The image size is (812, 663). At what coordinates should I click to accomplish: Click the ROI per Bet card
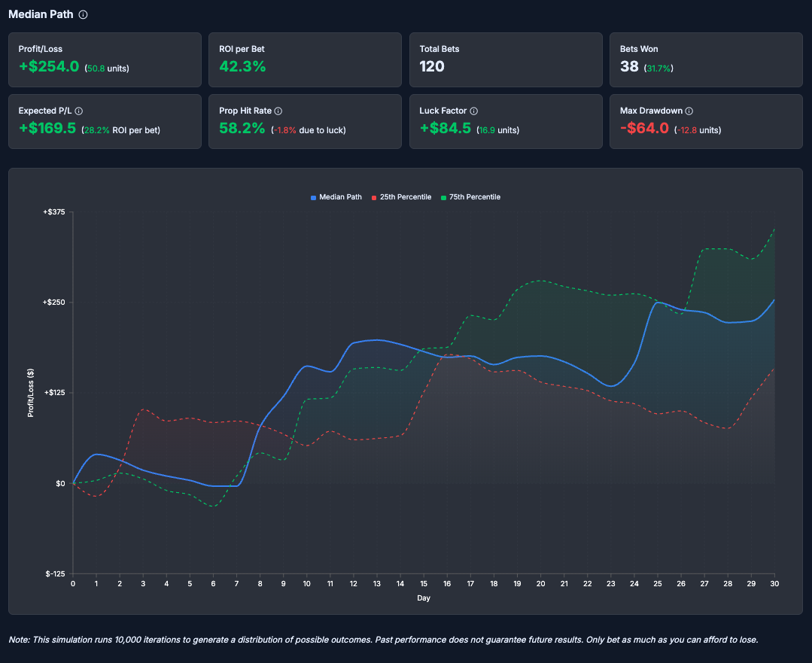pyautogui.click(x=305, y=59)
